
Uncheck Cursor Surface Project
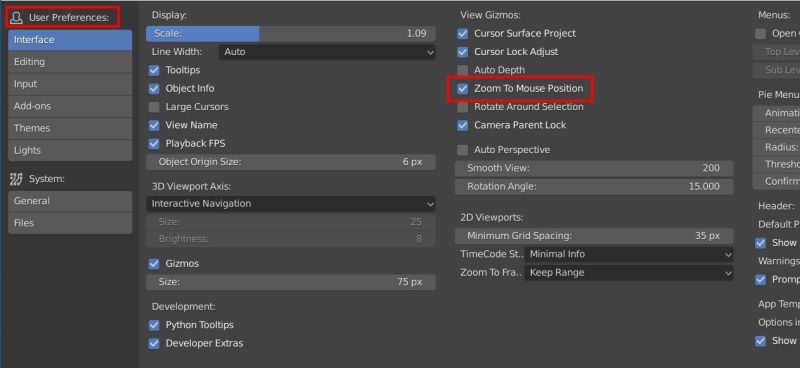click(463, 34)
